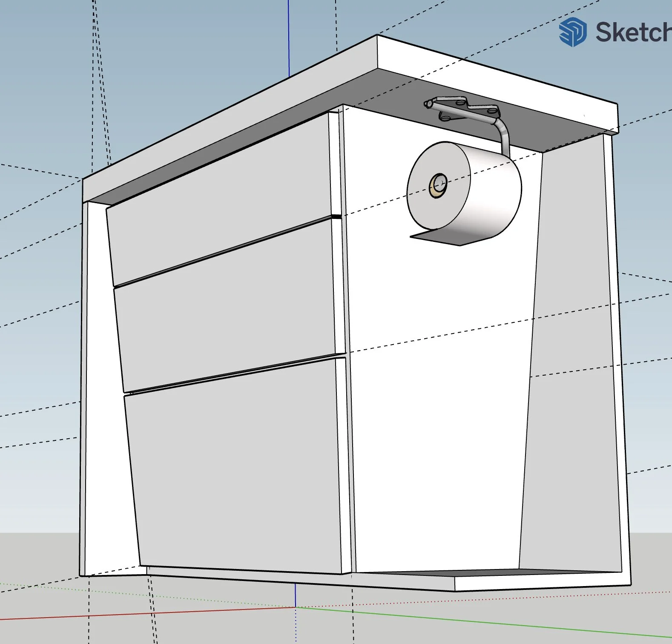Select the cardboard core of the roll
Image resolution: width=672 pixels, height=644 pixels.
tap(438, 186)
